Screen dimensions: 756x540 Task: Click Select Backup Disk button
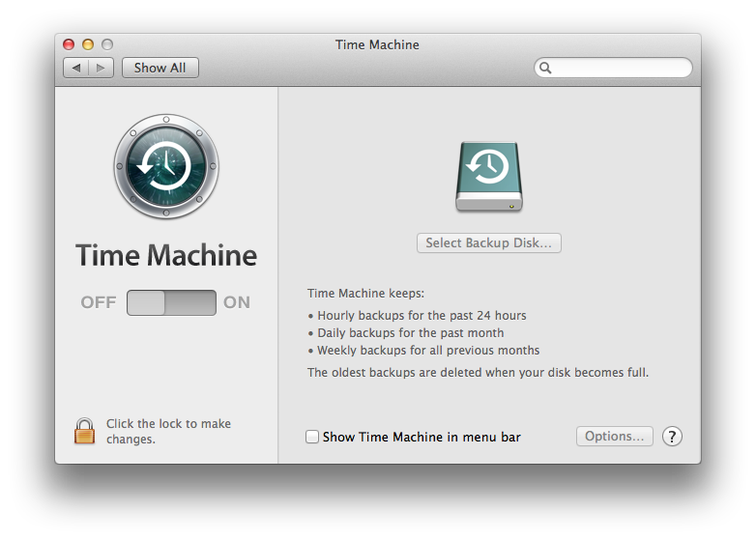[x=489, y=242]
